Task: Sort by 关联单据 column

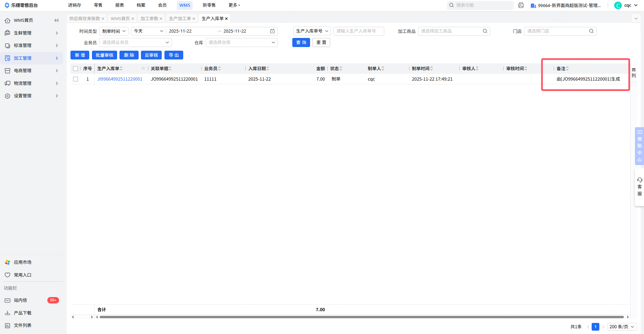Action: (x=170, y=69)
